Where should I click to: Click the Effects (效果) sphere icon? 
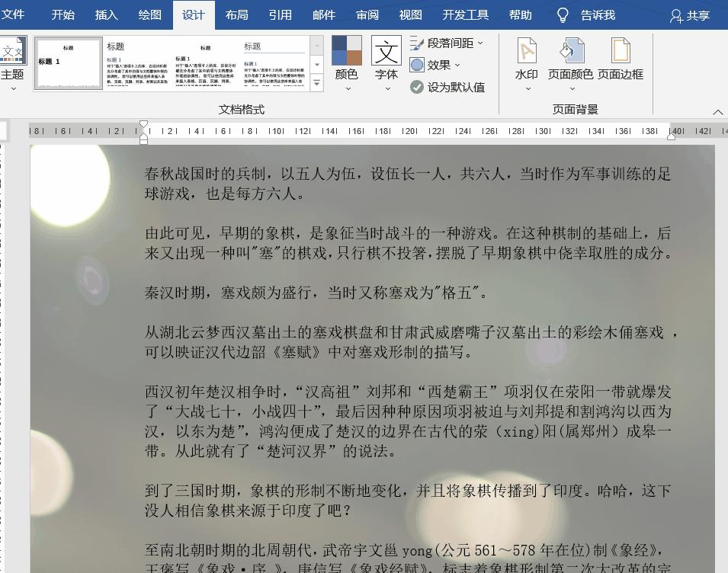pyautogui.click(x=416, y=65)
